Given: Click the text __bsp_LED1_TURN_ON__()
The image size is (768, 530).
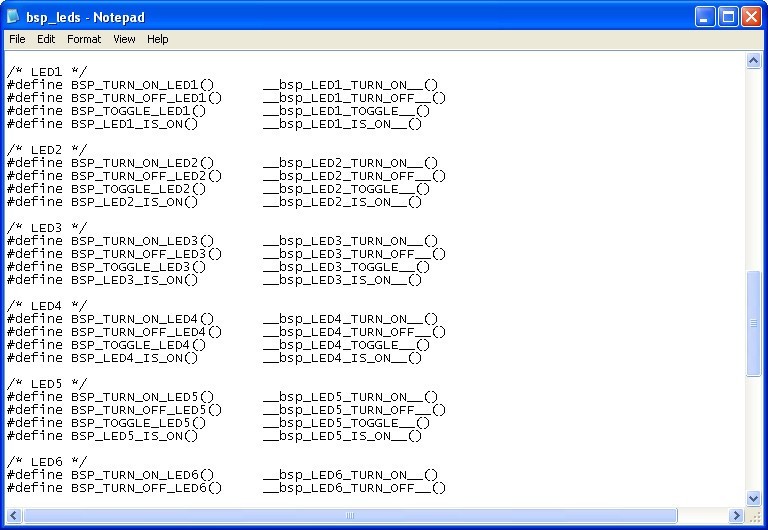Looking at the screenshot, I should [350, 85].
